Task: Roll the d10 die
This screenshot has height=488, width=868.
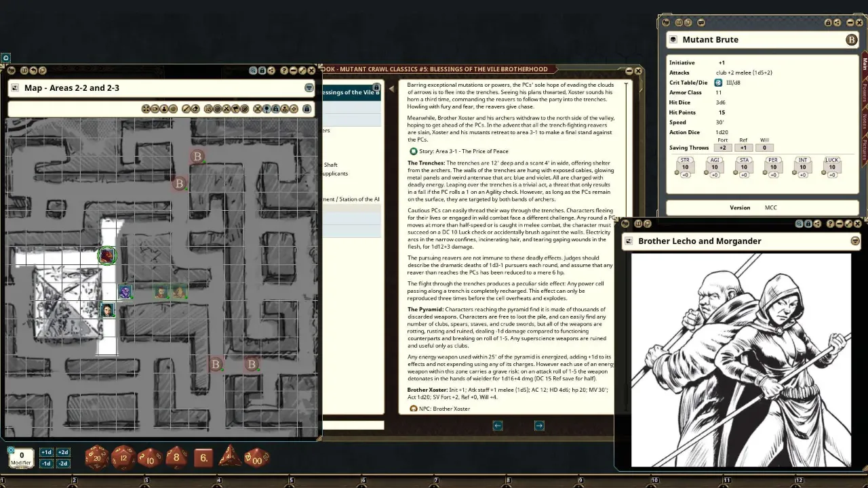Action: [x=150, y=459]
